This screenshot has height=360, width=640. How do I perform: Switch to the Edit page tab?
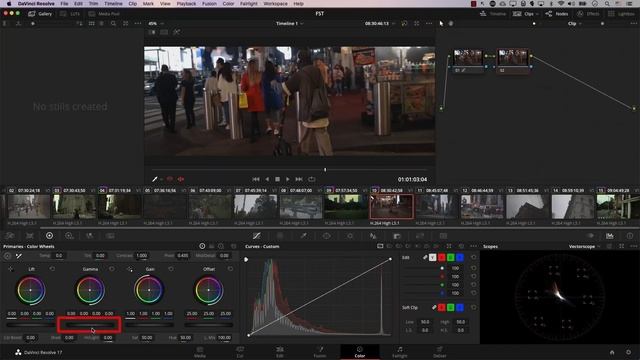tap(280, 352)
